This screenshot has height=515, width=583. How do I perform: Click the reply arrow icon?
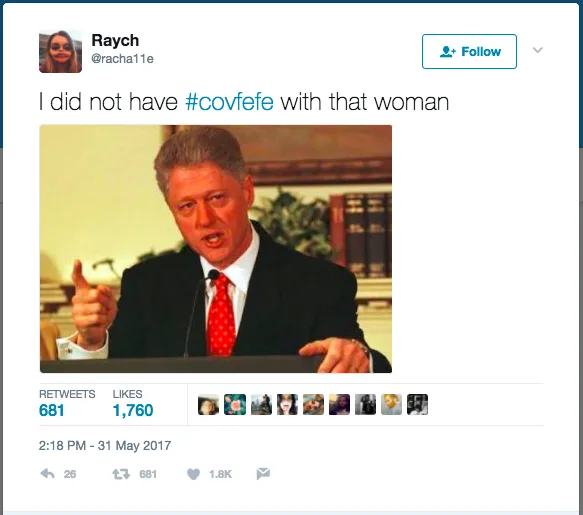[x=47, y=474]
